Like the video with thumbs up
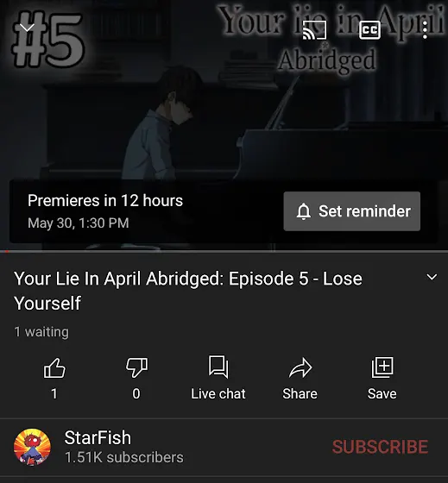Viewport: 448px width, 483px height. [54, 367]
